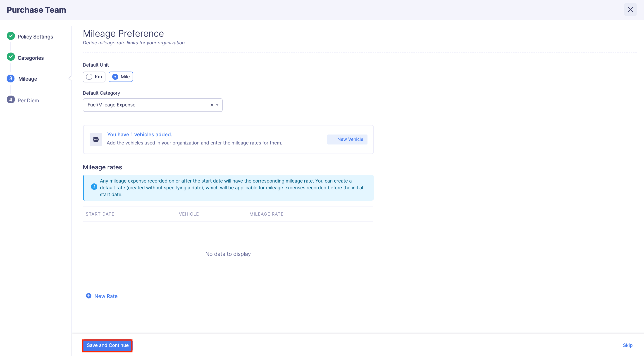
Task: Click the Save and Continue button
Action: pos(107,345)
